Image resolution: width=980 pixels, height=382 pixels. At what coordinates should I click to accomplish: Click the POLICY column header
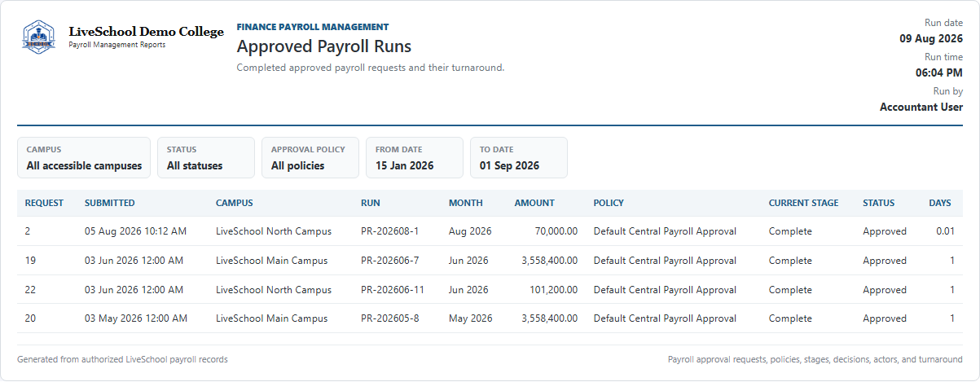click(x=609, y=203)
